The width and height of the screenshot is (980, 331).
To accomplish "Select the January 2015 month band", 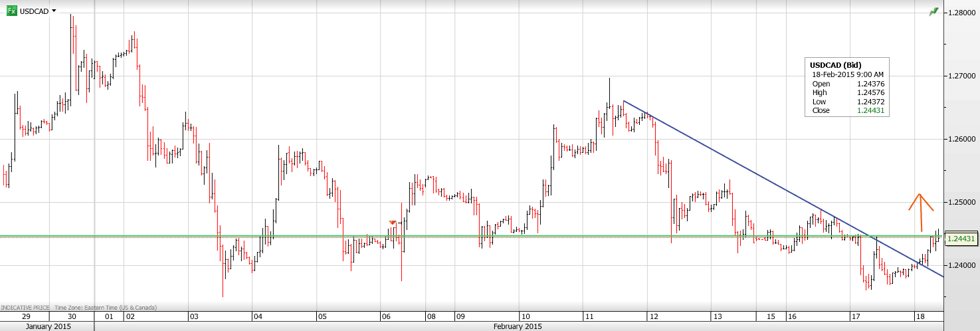I will [47, 326].
